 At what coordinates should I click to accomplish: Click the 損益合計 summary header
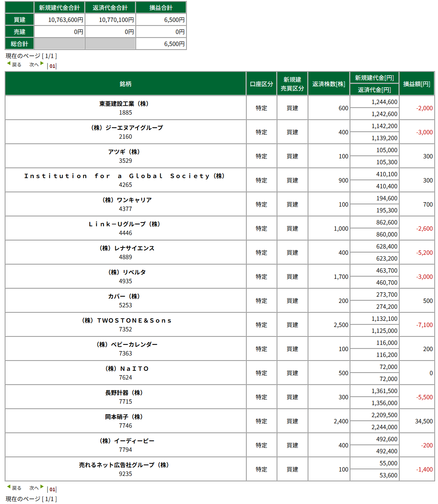pyautogui.click(x=161, y=7)
